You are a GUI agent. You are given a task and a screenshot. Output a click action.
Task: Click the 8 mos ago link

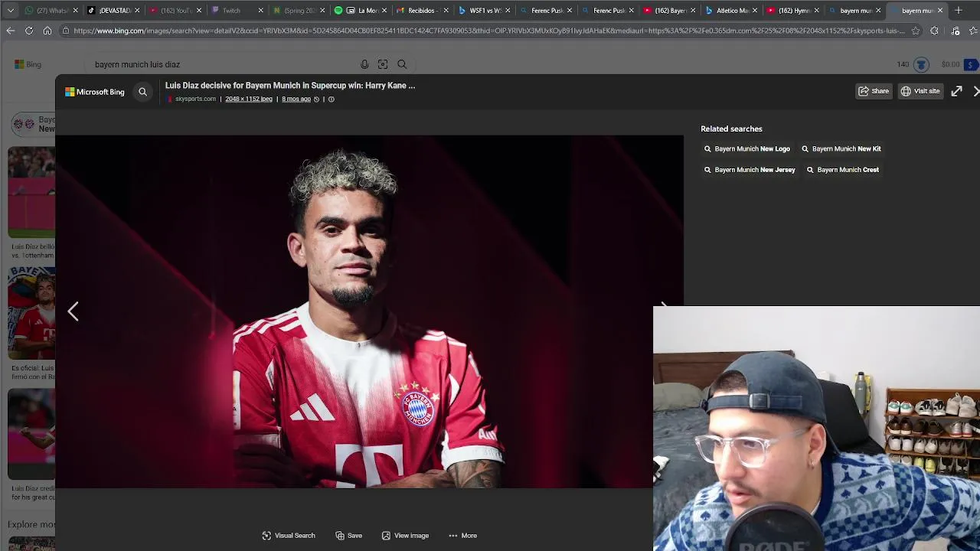coord(296,99)
